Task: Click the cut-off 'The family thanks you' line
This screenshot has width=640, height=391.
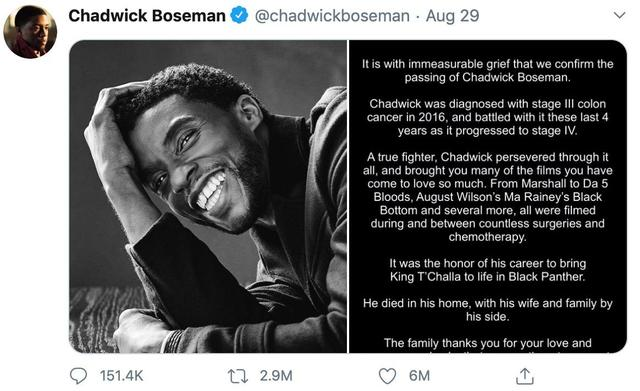Action: point(488,343)
